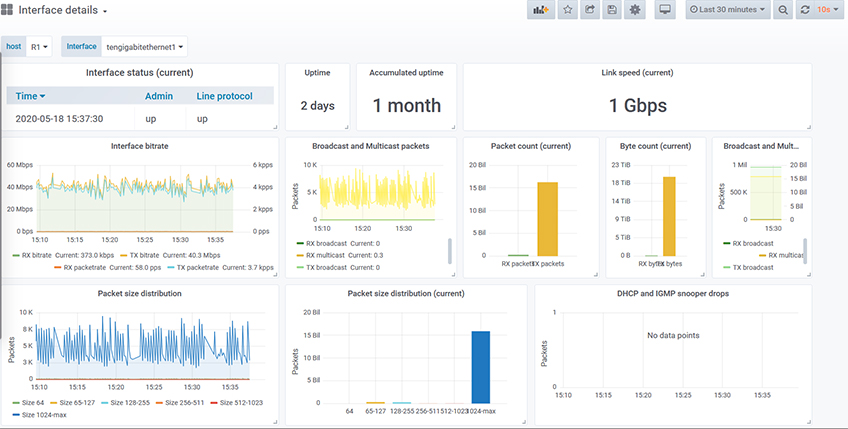Expand the tengigabitethernet1 interface dropdown

click(146, 47)
